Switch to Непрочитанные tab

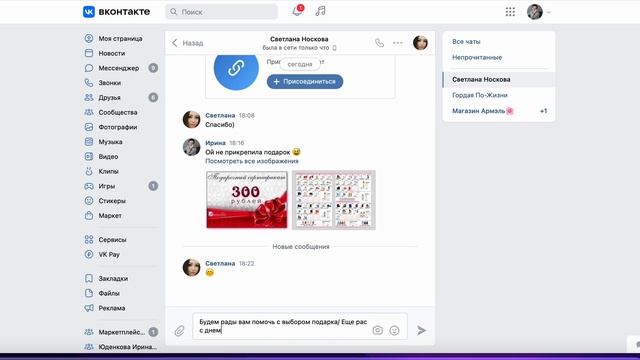[x=477, y=58]
